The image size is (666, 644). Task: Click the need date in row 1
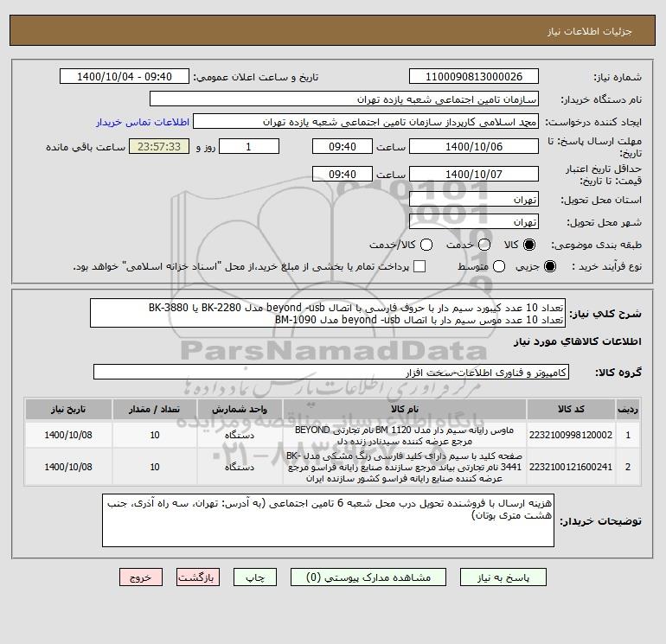(68, 435)
